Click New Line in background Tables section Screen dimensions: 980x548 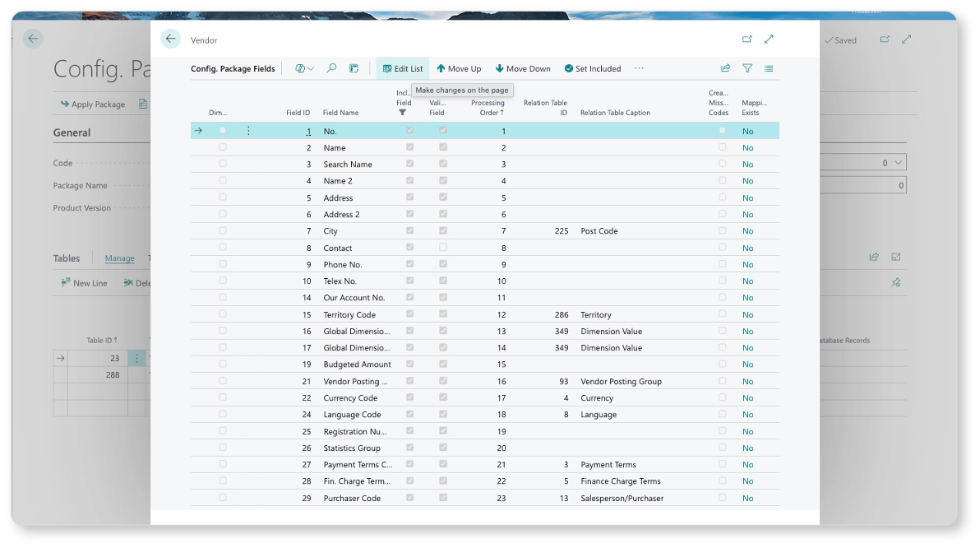pos(84,283)
